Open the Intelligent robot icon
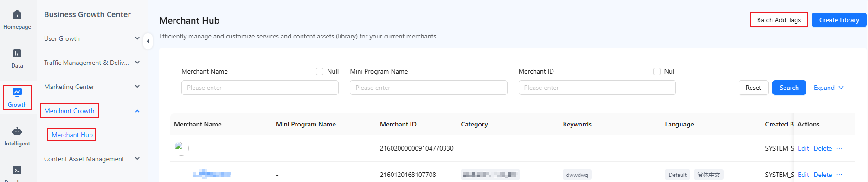 point(17,132)
